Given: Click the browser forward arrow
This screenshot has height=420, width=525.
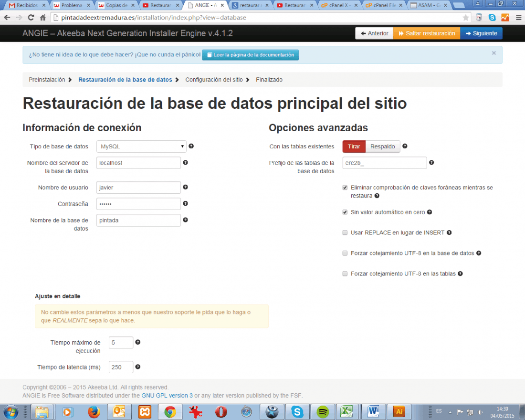Looking at the screenshot, I should point(19,17).
